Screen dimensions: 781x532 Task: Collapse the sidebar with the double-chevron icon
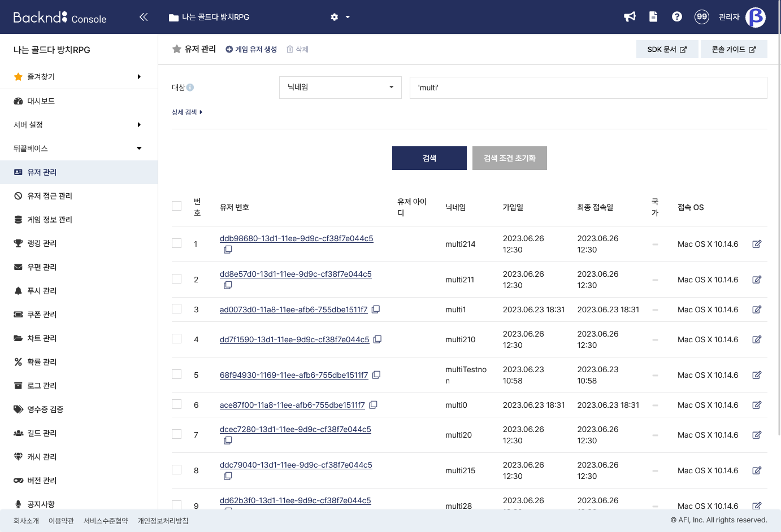[144, 17]
